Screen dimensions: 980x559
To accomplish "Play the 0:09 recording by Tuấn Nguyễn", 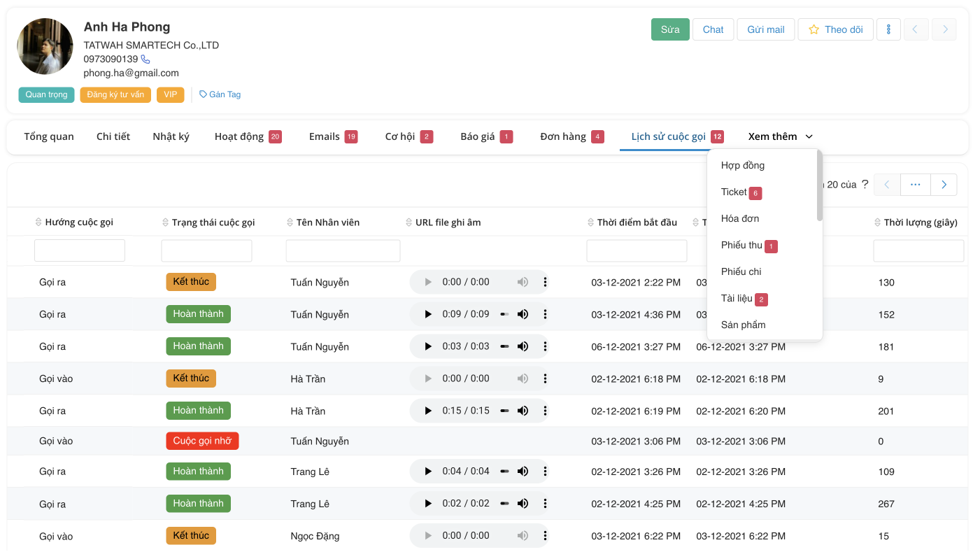I will click(x=428, y=314).
